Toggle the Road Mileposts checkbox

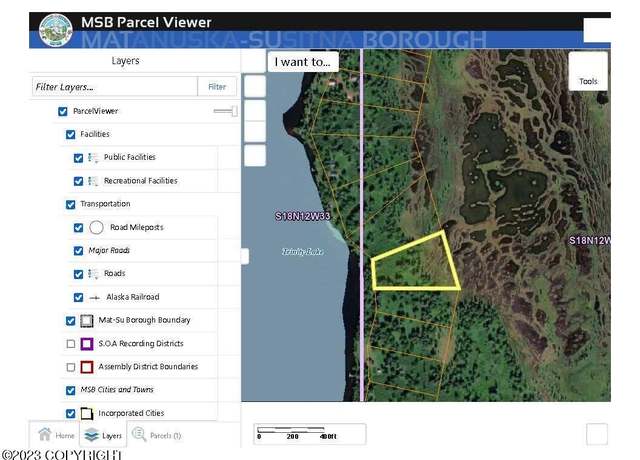(x=78, y=228)
